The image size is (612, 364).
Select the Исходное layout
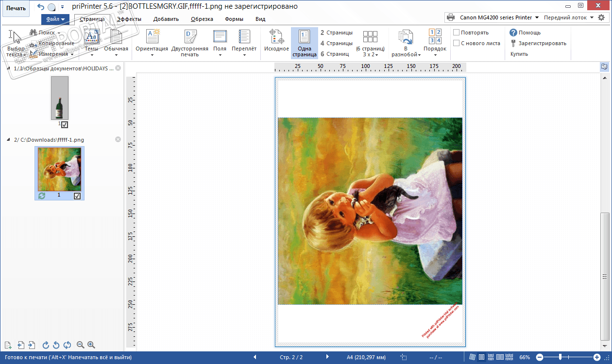tap(276, 41)
